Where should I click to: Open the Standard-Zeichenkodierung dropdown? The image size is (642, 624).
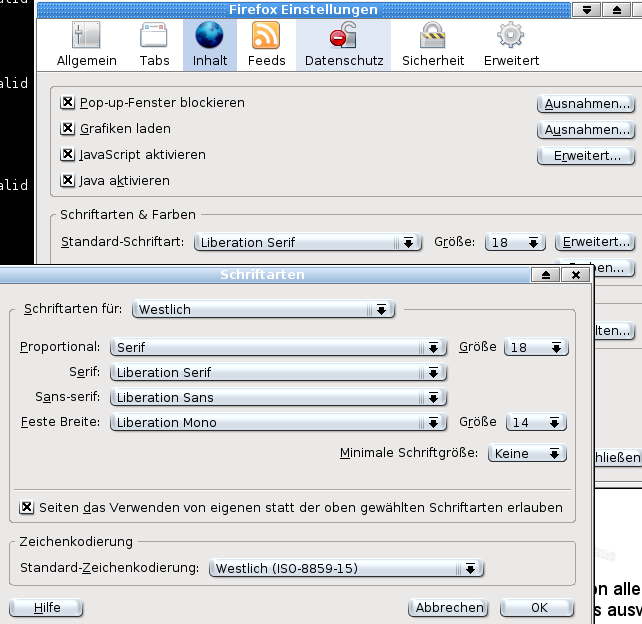347,568
